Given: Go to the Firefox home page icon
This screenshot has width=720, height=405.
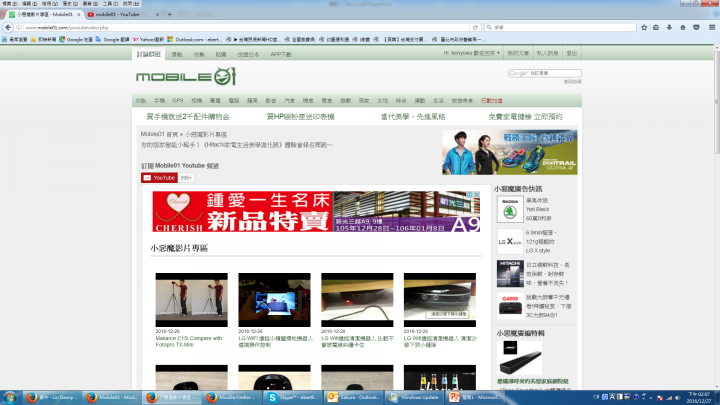Looking at the screenshot, I should pos(683,28).
